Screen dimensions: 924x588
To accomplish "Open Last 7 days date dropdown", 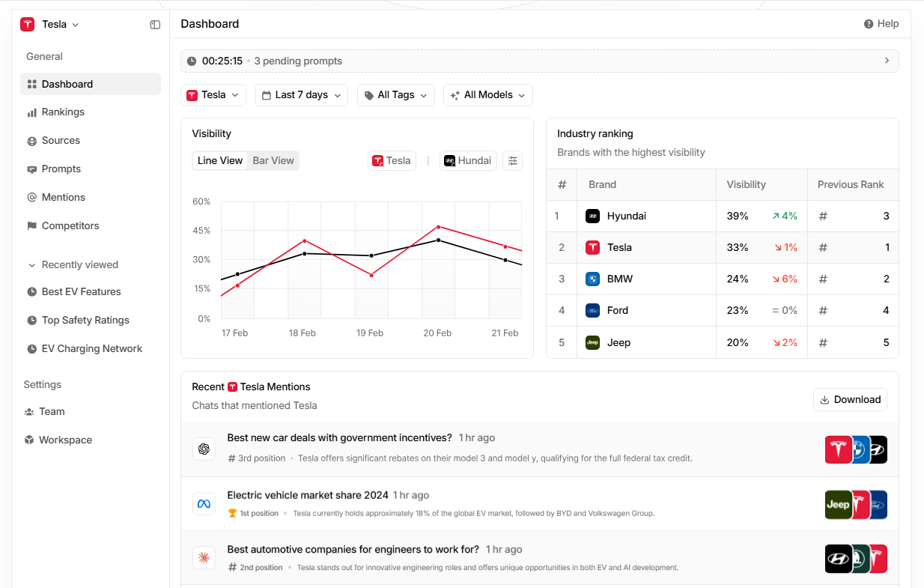I will [x=301, y=95].
